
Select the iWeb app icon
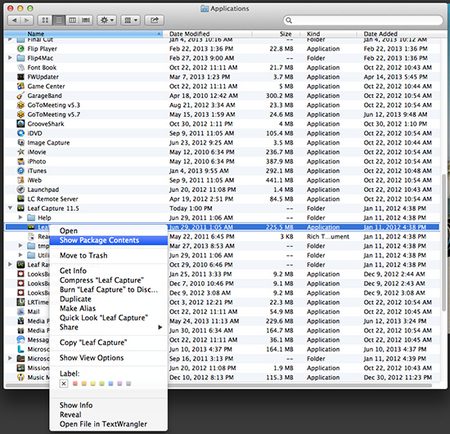coord(21,180)
